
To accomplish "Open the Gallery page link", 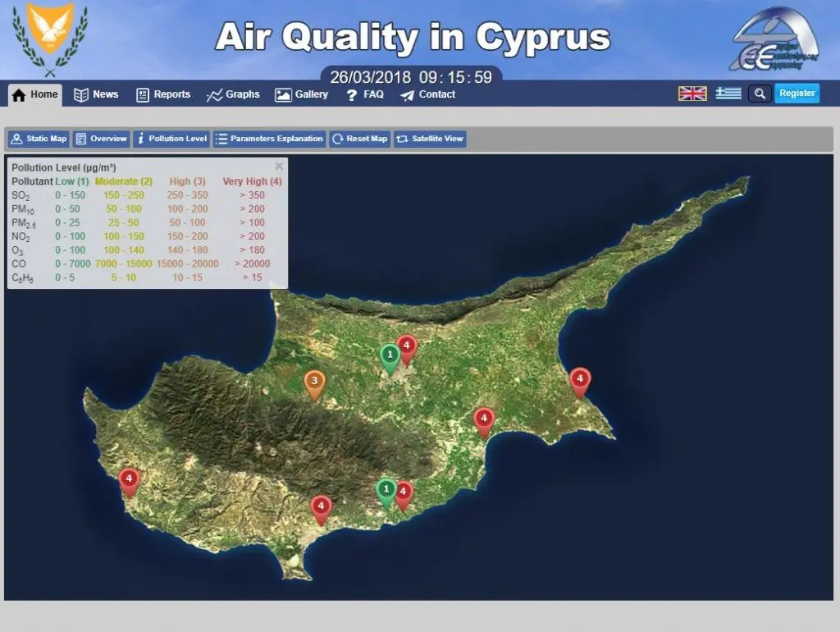I will [300, 94].
